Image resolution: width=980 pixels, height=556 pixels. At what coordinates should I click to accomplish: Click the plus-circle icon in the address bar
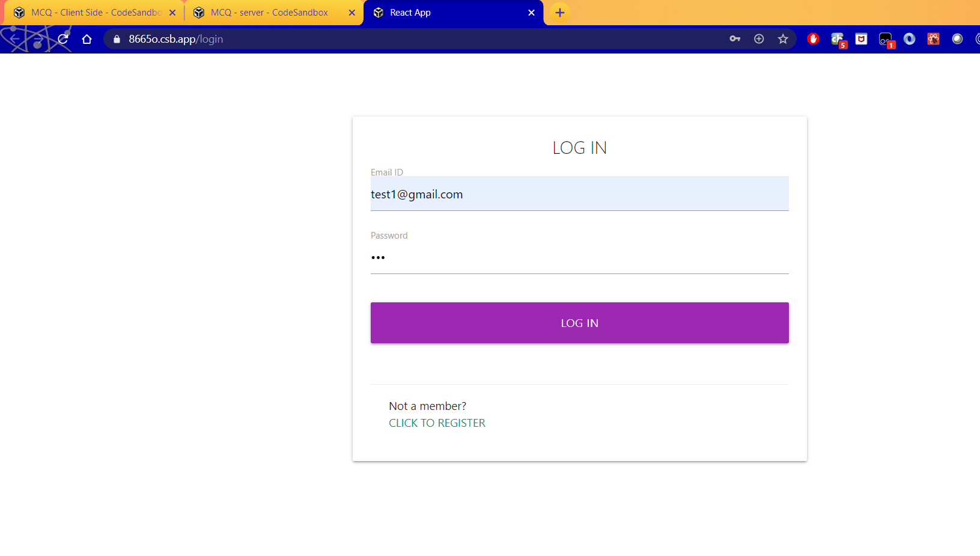[x=758, y=38]
